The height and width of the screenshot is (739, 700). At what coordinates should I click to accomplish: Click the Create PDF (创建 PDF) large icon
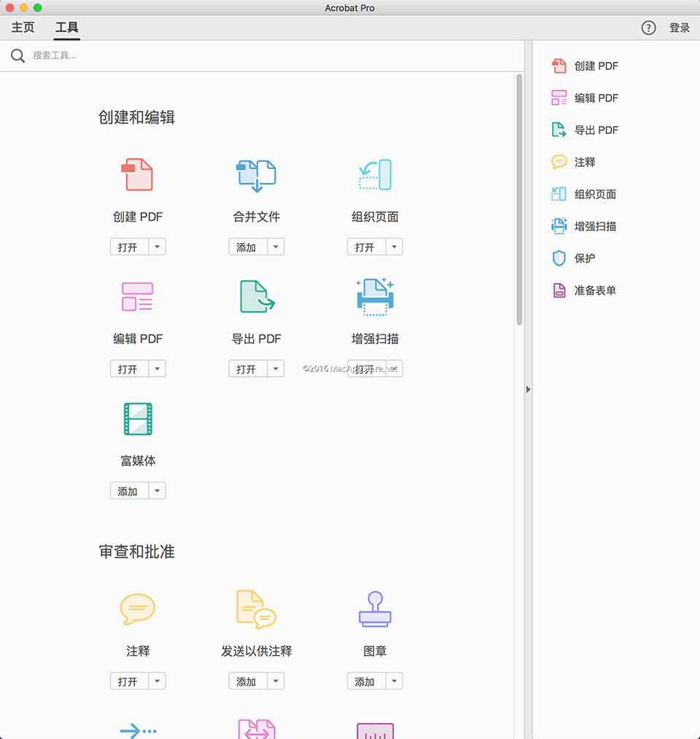pos(137,175)
